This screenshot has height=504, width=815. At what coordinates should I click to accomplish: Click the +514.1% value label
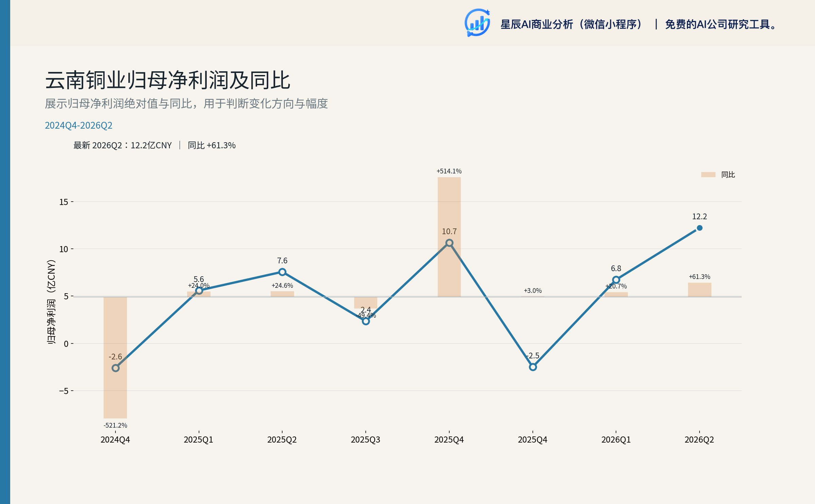(x=449, y=171)
